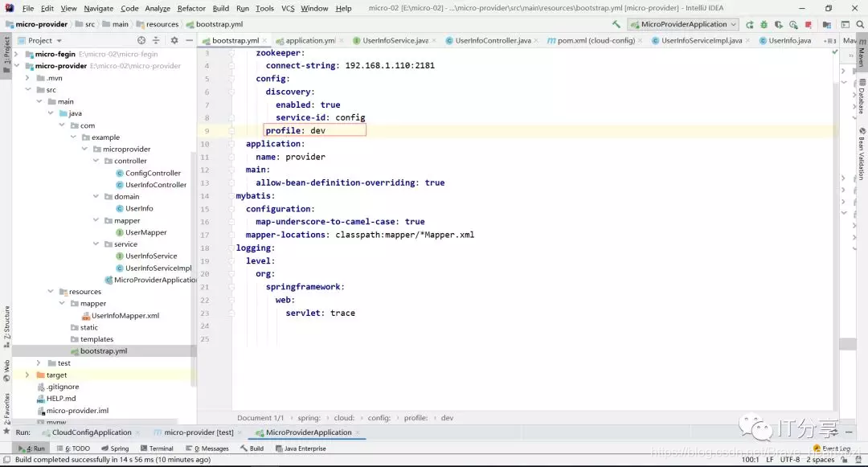Open the Structure side panel tab
The width and height of the screenshot is (868, 467).
pyautogui.click(x=6, y=326)
